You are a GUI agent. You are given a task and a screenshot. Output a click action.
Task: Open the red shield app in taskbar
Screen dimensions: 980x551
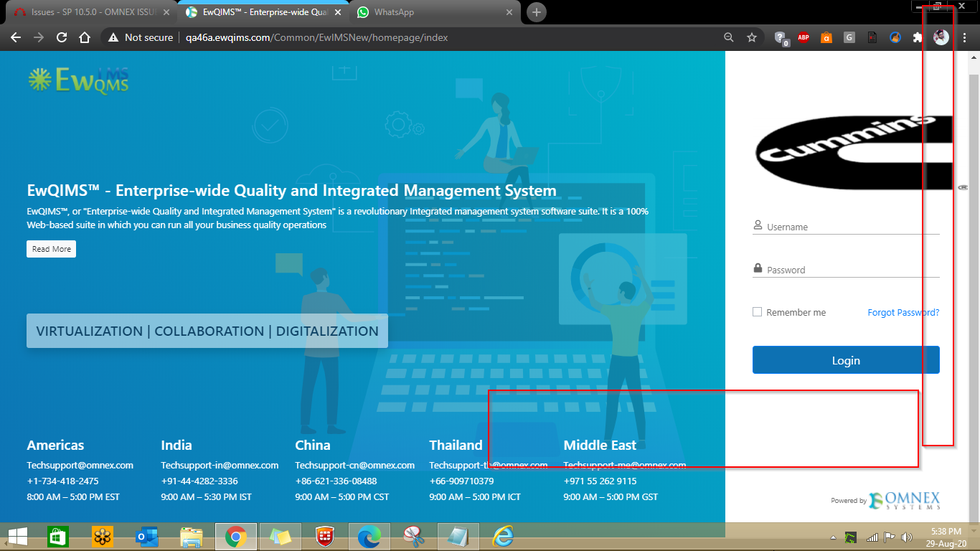324,536
